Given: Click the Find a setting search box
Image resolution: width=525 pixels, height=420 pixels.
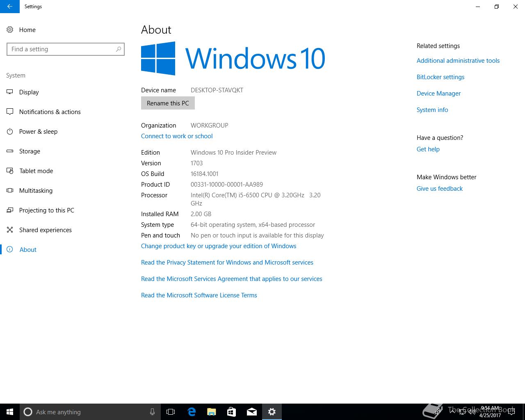Looking at the screenshot, I should coord(66,49).
